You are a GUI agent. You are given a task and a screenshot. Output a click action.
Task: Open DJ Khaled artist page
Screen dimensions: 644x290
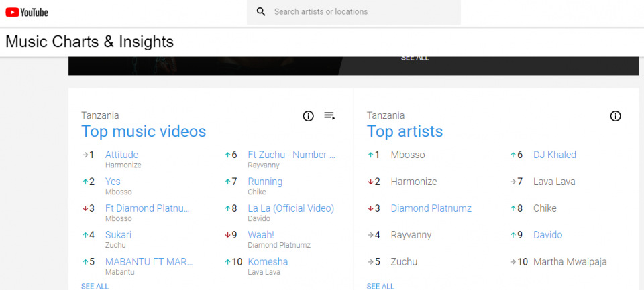(554, 155)
